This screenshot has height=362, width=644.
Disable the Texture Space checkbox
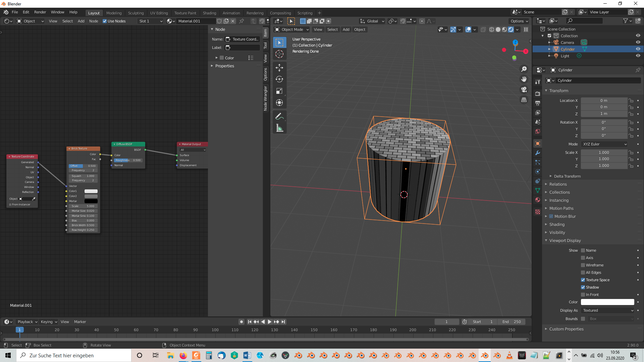pyautogui.click(x=583, y=280)
